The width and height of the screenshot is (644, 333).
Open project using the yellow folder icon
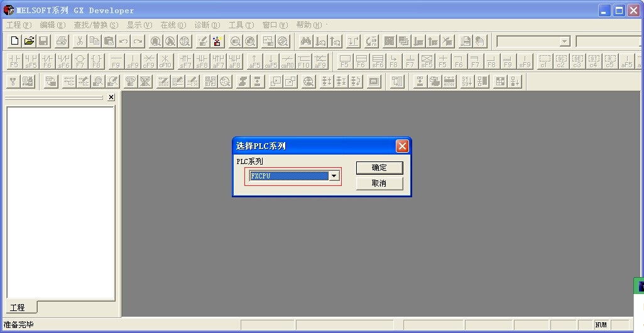coord(29,41)
